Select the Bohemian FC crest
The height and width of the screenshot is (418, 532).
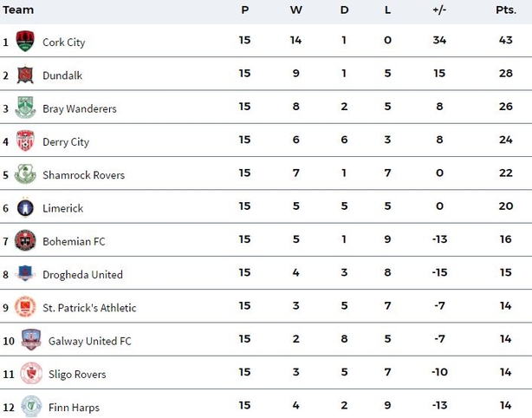tap(25, 240)
